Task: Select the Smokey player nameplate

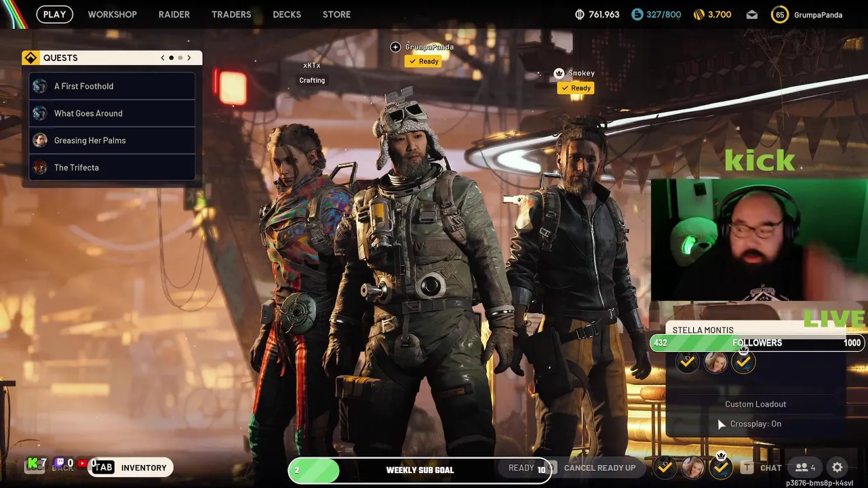Action: 581,73
